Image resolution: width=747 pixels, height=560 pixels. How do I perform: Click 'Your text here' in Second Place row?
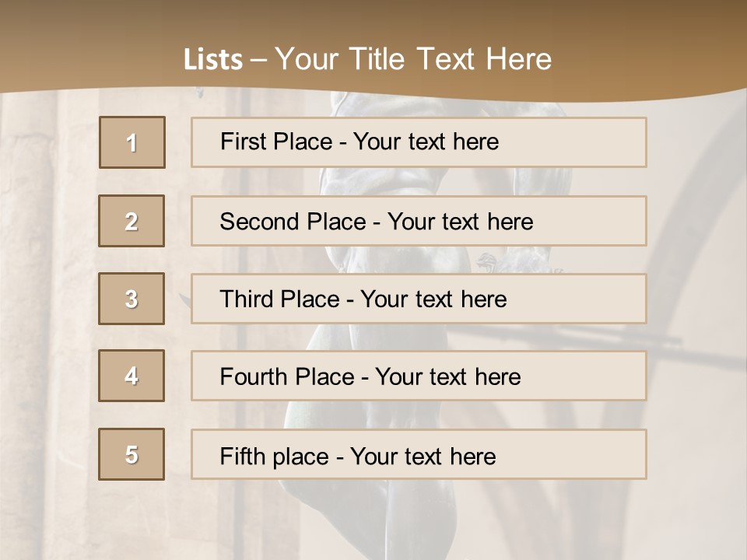click(x=461, y=222)
